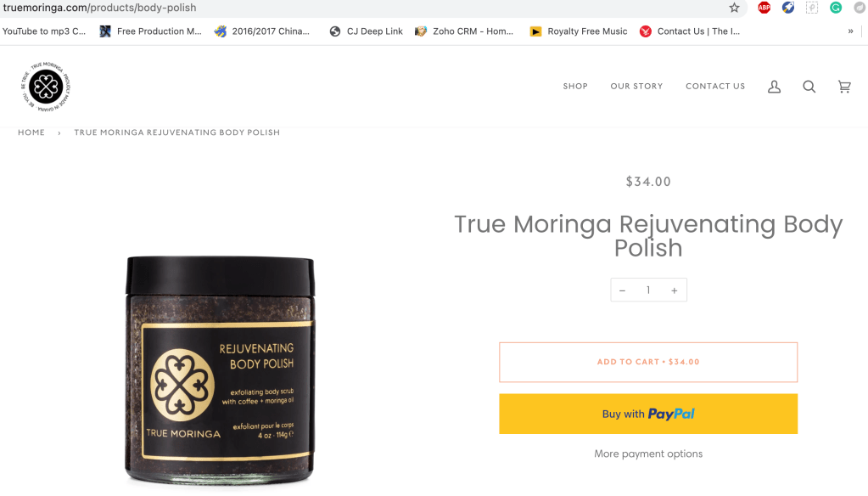The height and width of the screenshot is (496, 868).
Task: Click the quantity input field
Action: (x=648, y=290)
